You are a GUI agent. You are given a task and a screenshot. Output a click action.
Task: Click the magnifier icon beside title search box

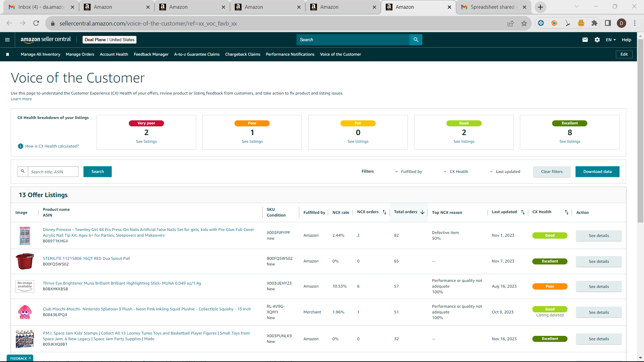[23, 171]
